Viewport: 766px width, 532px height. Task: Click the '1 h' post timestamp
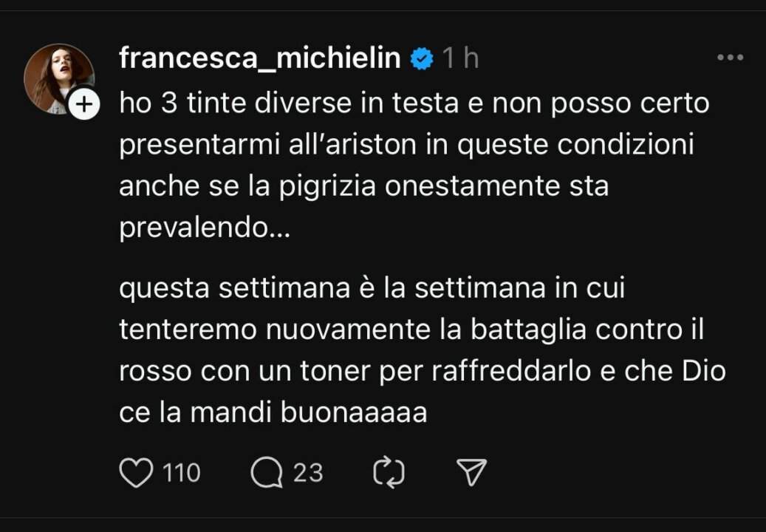[x=461, y=58]
